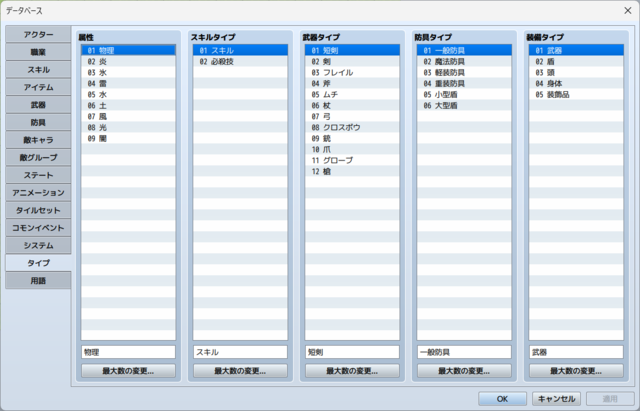Image resolution: width=640 pixels, height=411 pixels.
Task: Select armor type 03 軽装防具
Action: point(464,72)
